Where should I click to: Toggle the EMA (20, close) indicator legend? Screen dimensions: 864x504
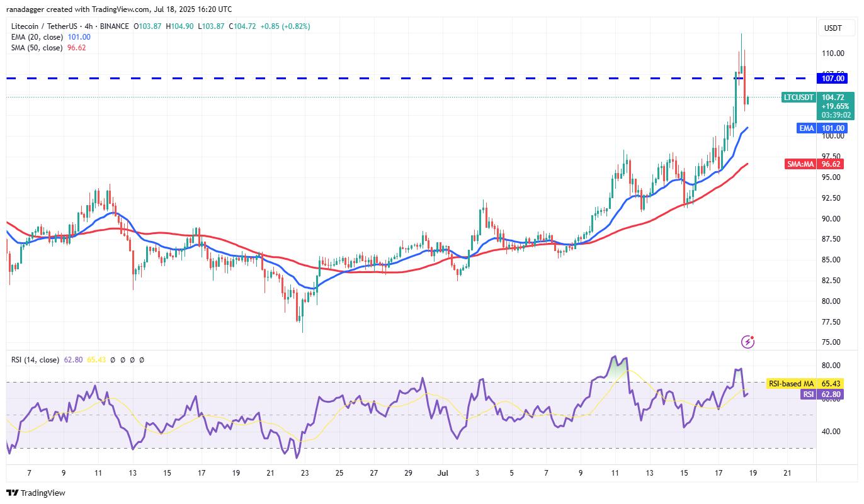[x=37, y=37]
